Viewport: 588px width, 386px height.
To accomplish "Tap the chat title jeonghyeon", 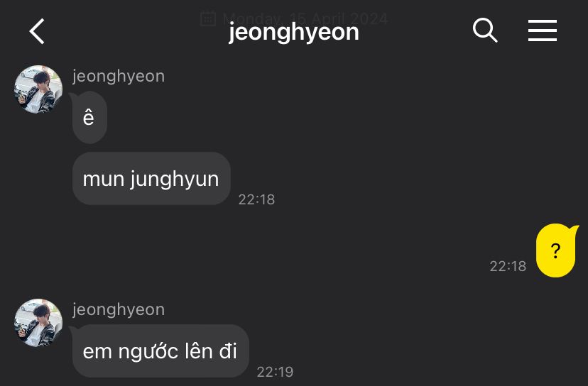I will (293, 33).
